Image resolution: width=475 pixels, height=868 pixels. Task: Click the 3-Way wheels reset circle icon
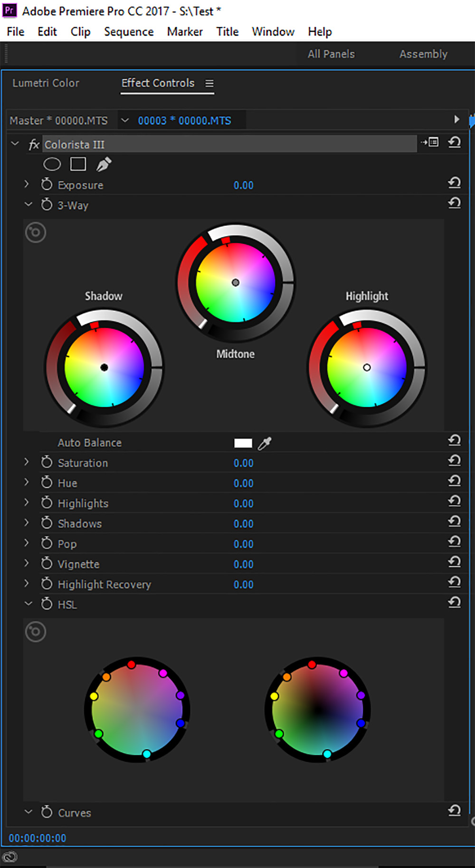[36, 233]
